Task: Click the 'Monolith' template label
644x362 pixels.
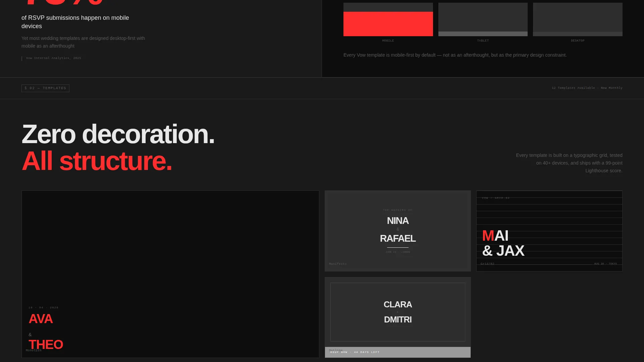Action: point(34,350)
